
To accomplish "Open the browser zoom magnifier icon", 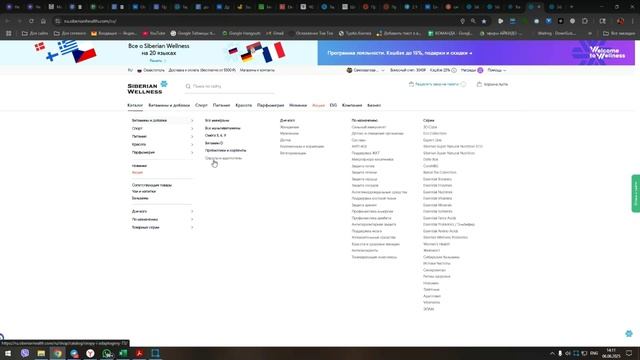I will tap(473, 21).
